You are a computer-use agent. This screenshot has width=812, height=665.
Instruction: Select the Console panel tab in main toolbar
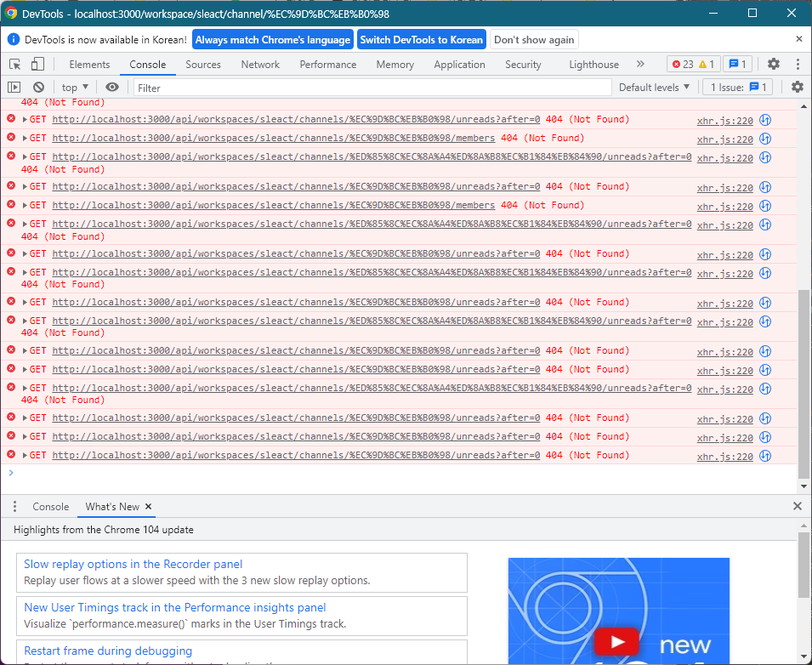coord(148,65)
